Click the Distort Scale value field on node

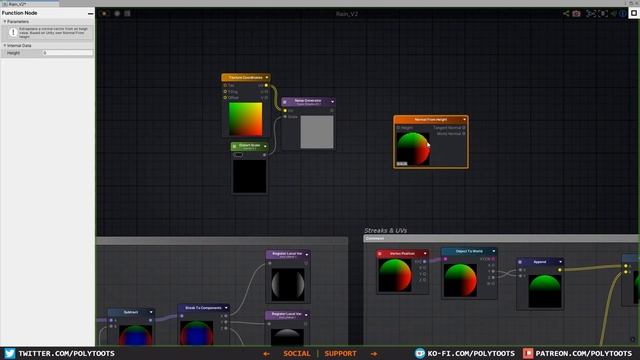[238, 155]
